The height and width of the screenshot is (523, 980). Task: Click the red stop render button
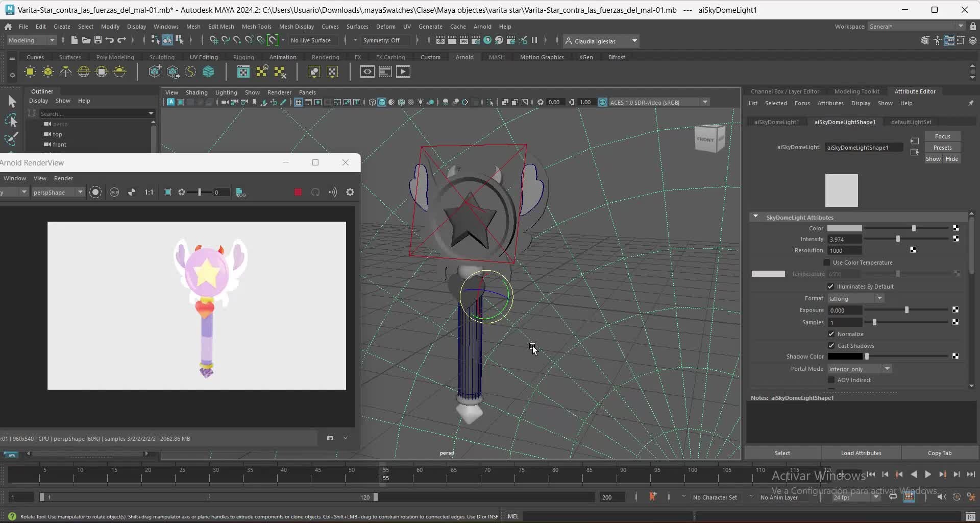point(298,193)
